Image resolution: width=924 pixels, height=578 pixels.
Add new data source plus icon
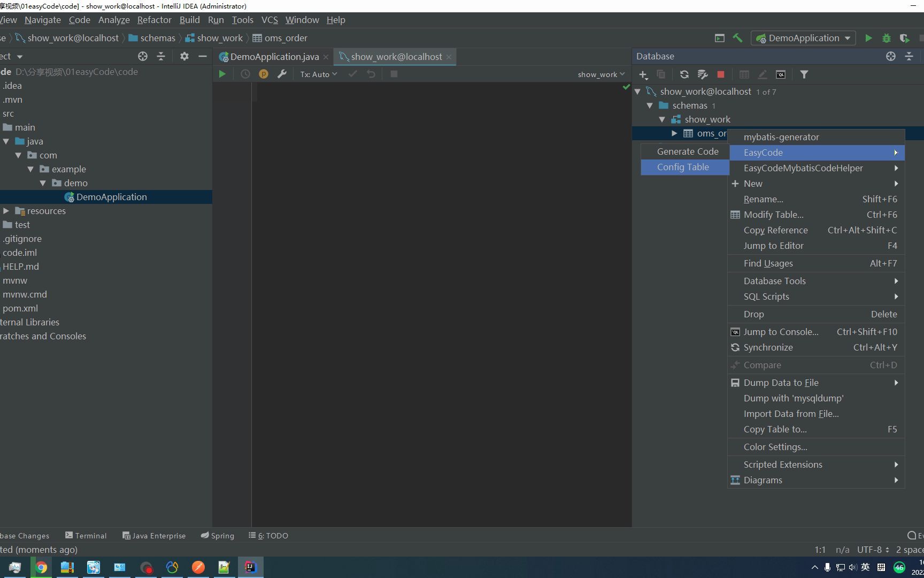pos(643,74)
